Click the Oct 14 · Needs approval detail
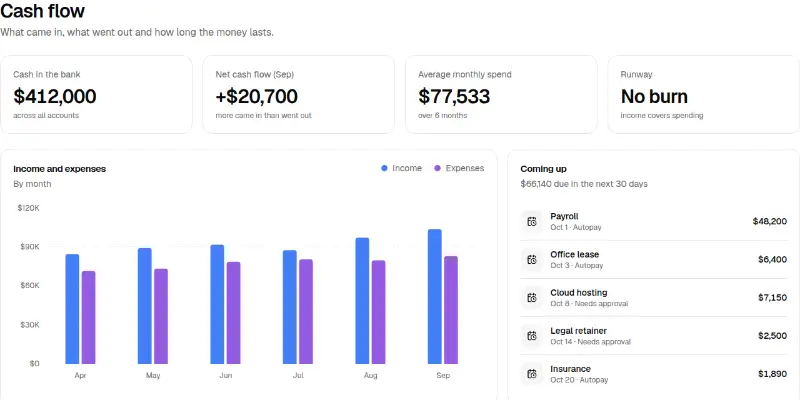Viewport: 800px width, 400px height. pos(590,342)
